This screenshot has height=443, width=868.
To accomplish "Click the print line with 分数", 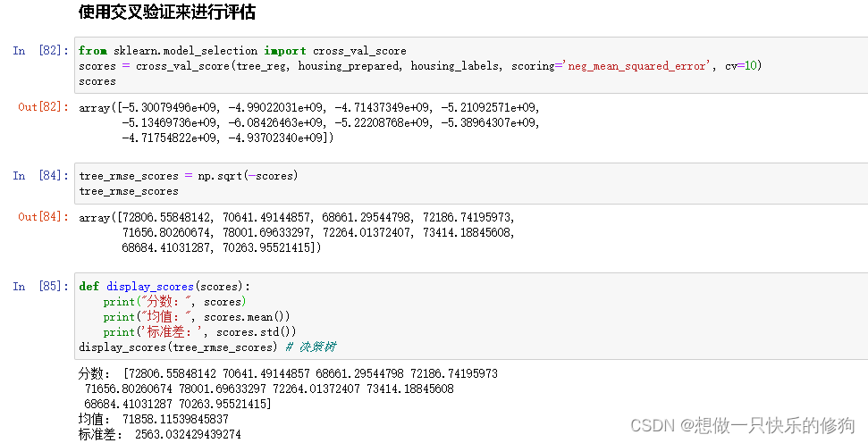I will [x=174, y=301].
